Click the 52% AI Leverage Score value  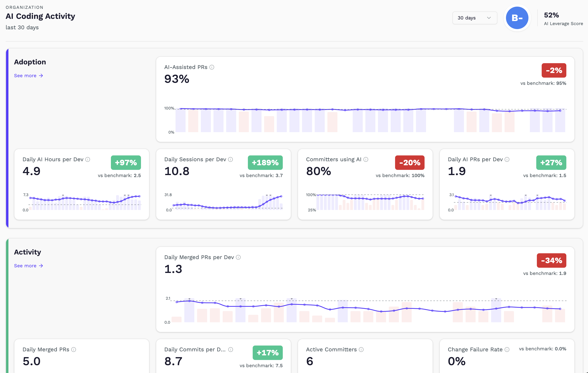click(551, 15)
